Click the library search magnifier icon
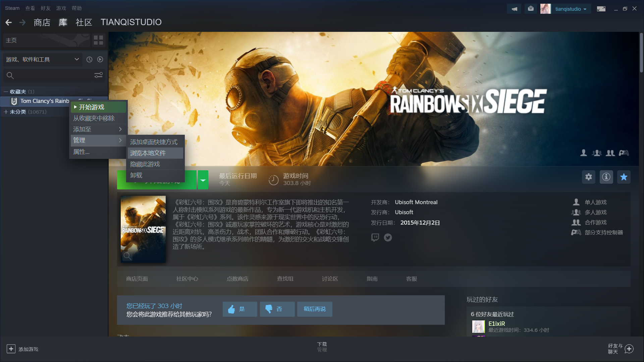This screenshot has height=362, width=644. tap(10, 75)
